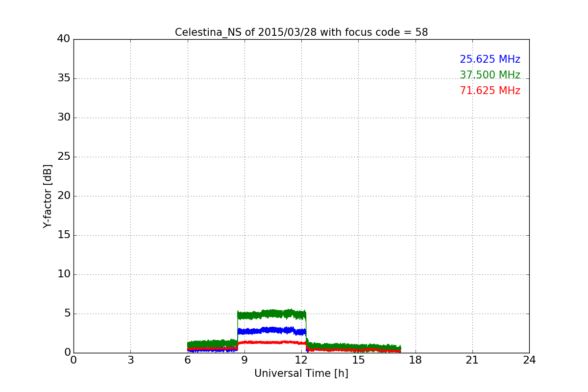Click x-axis tick label '9'
Screen dimensions: 588x392
pos(245,360)
